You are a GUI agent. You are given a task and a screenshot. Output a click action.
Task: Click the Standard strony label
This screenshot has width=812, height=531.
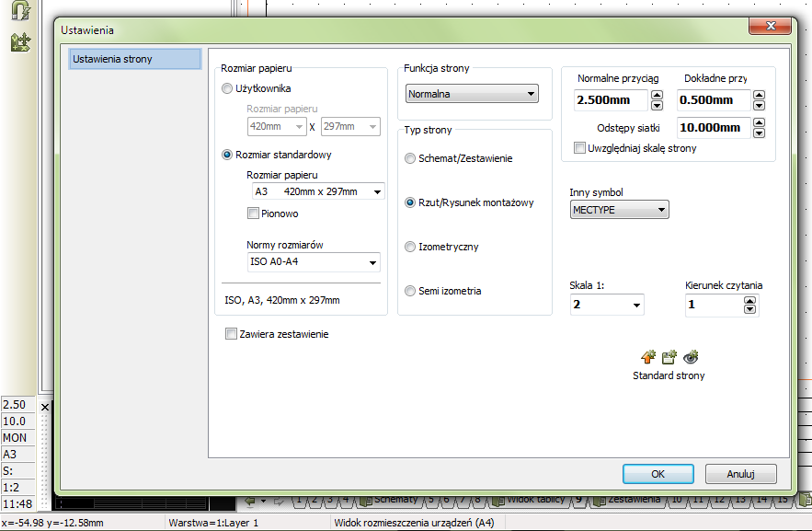coord(669,375)
